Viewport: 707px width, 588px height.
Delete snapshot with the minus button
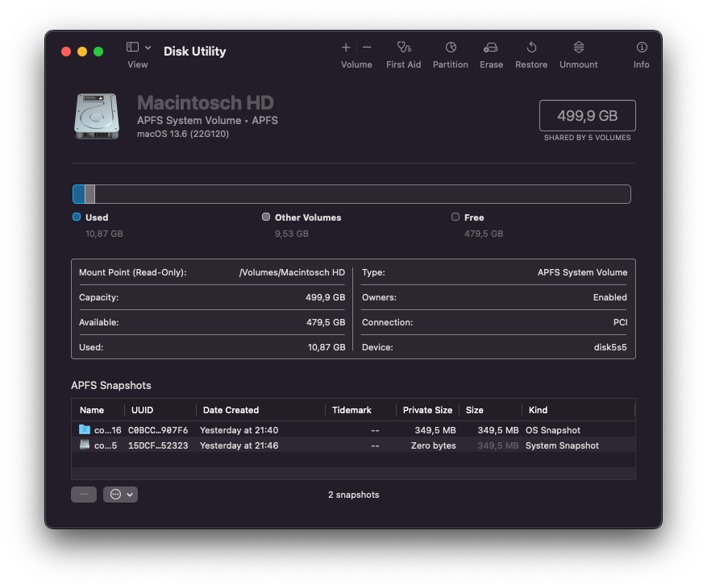(x=84, y=495)
